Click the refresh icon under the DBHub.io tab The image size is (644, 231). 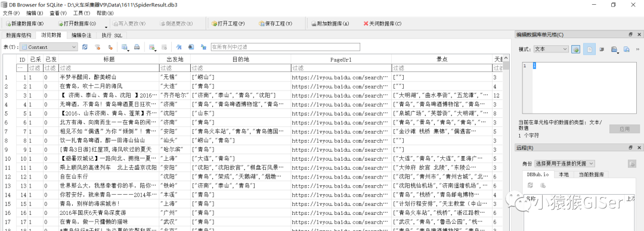tap(530, 186)
